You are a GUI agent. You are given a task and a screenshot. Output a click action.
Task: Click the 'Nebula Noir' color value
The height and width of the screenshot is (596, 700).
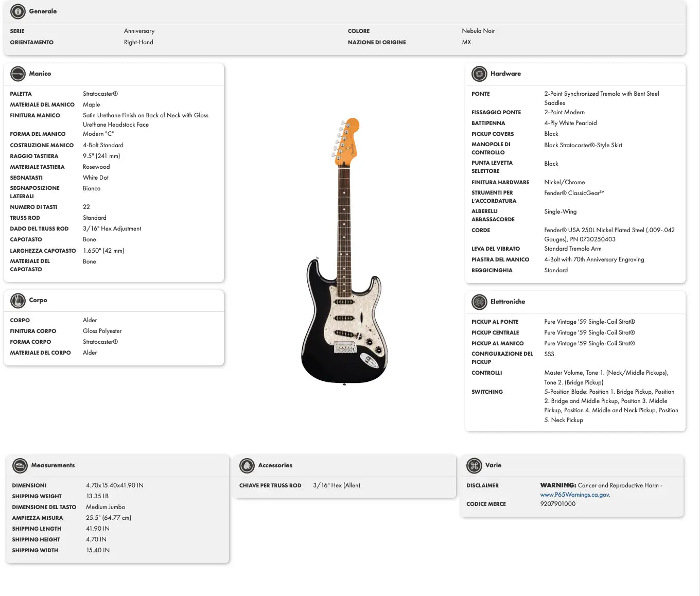pos(478,31)
